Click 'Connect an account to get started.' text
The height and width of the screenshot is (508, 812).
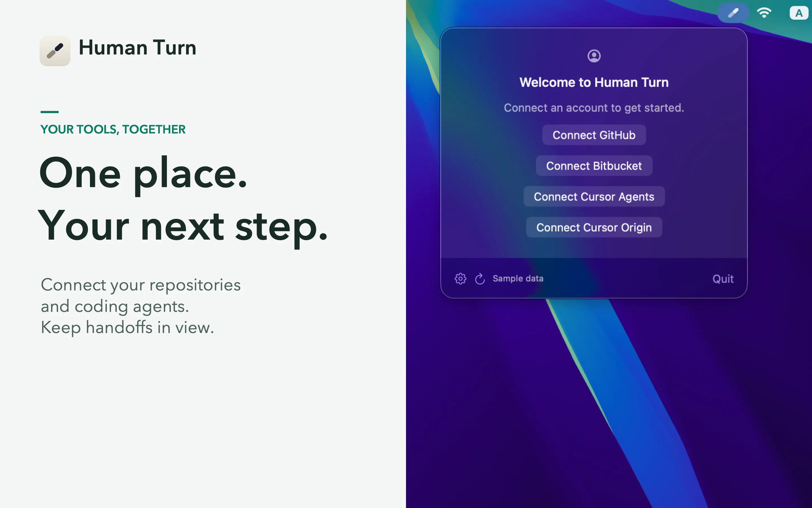point(594,108)
